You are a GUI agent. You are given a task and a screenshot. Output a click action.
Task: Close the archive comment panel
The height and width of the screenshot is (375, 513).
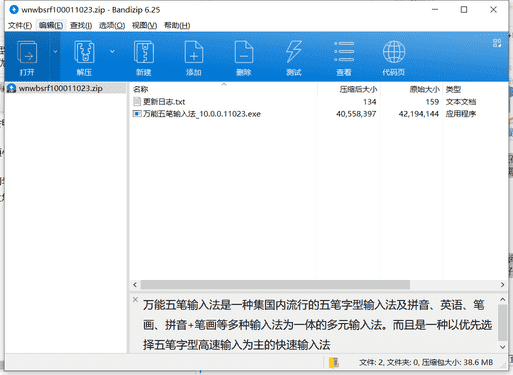point(135,299)
